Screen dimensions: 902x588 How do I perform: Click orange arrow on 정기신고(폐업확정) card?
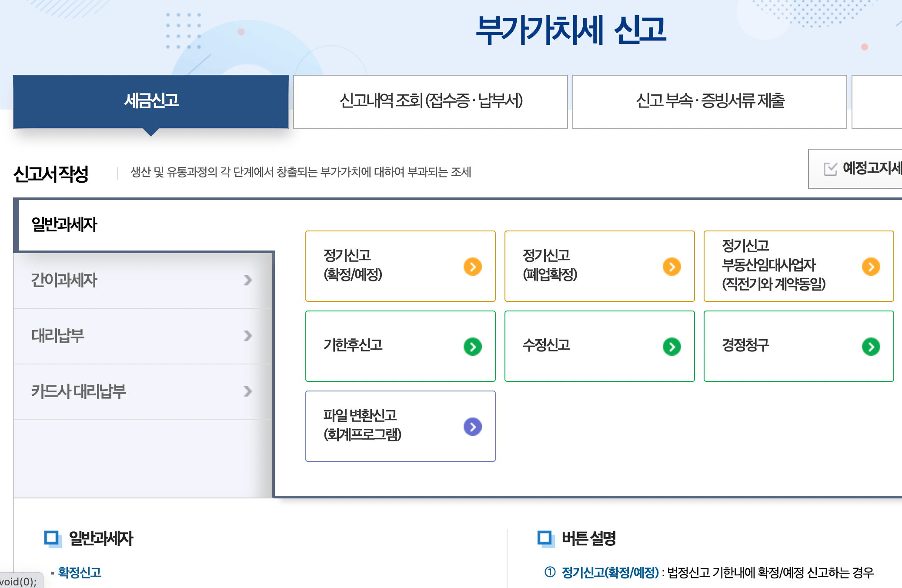(671, 267)
